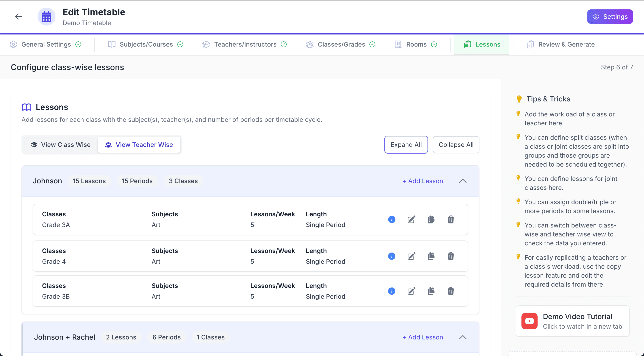Click the green check icon beside Subjects/Courses

[x=180, y=44]
